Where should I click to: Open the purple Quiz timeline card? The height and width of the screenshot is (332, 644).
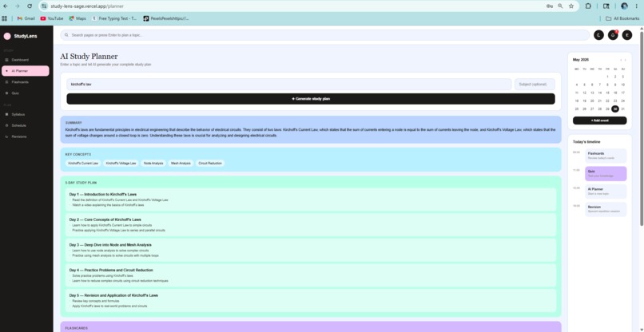(x=606, y=174)
